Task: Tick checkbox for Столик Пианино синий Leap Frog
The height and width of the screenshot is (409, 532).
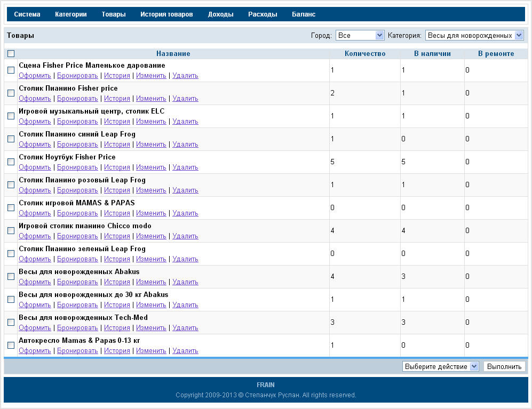Action: point(11,139)
